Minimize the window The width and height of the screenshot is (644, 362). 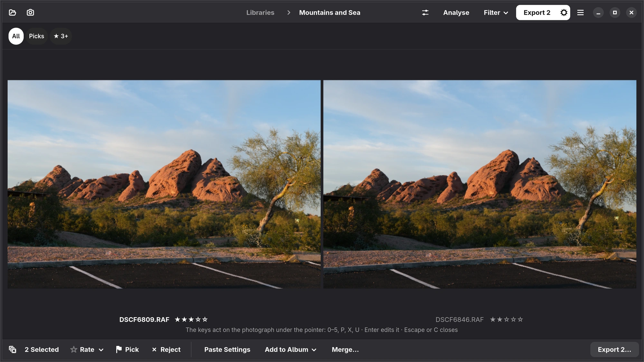point(598,13)
